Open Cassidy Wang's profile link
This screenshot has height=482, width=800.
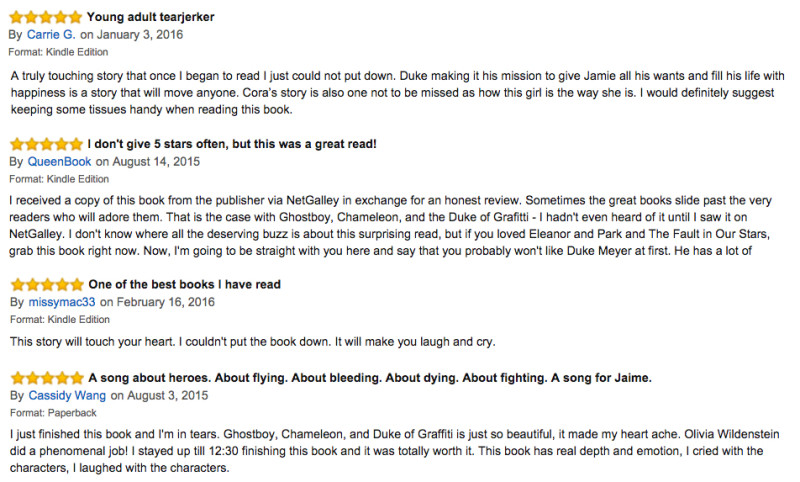[67, 395]
